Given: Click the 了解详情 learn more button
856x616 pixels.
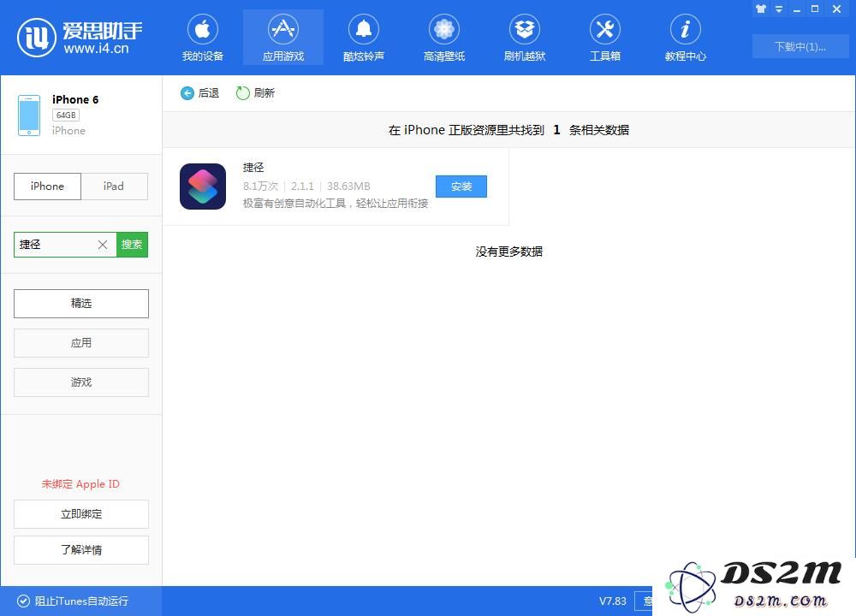Looking at the screenshot, I should [81, 550].
